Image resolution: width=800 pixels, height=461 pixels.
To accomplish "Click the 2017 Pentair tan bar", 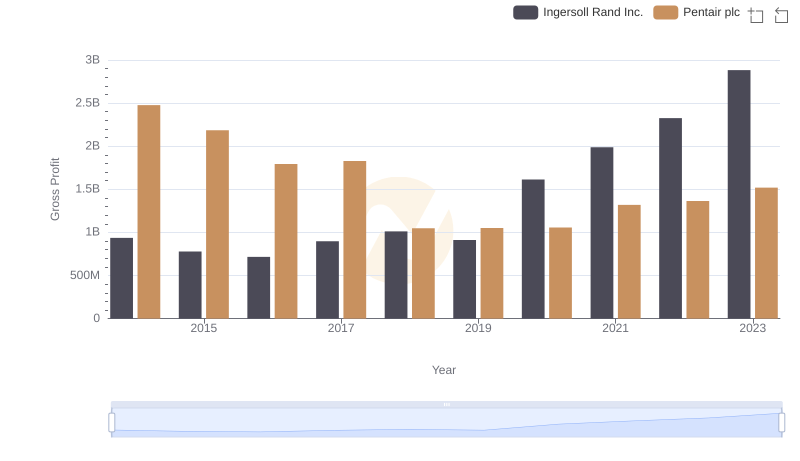I will tap(355, 240).
